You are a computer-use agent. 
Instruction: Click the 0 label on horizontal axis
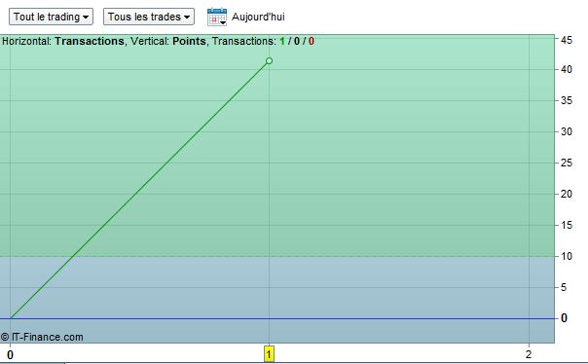[10, 354]
